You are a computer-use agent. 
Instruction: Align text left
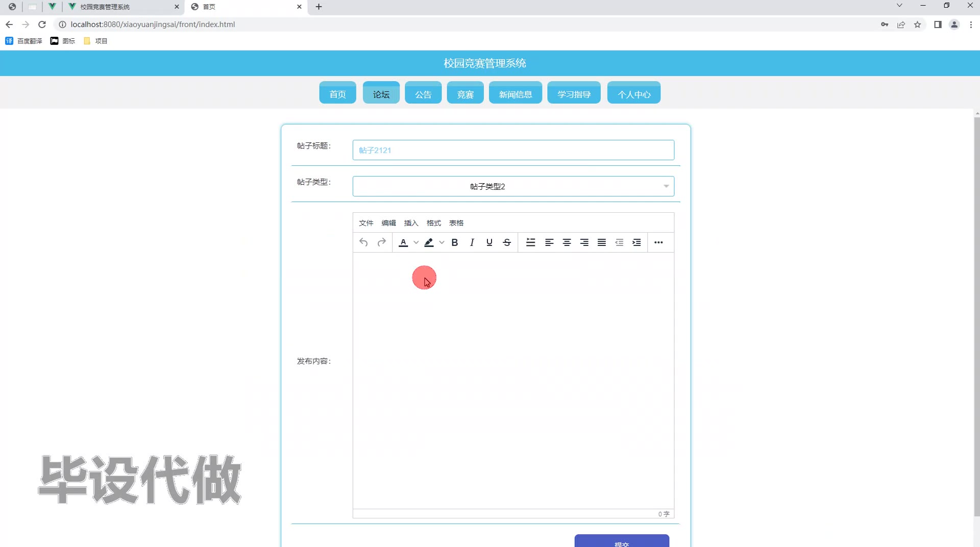click(549, 242)
